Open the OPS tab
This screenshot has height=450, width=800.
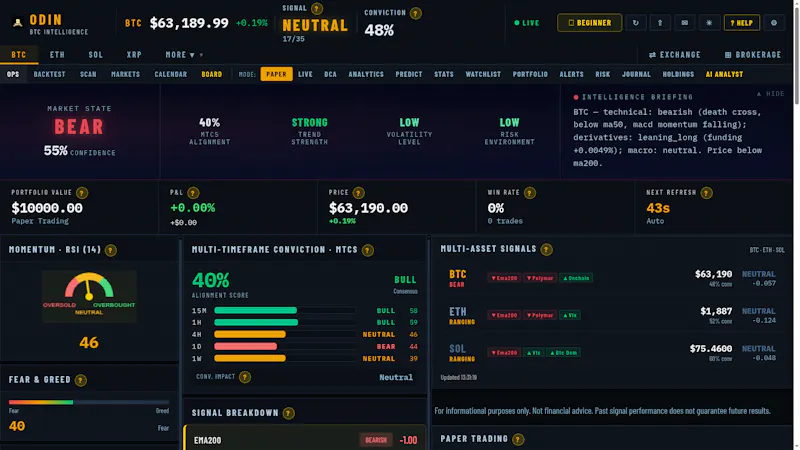click(13, 74)
